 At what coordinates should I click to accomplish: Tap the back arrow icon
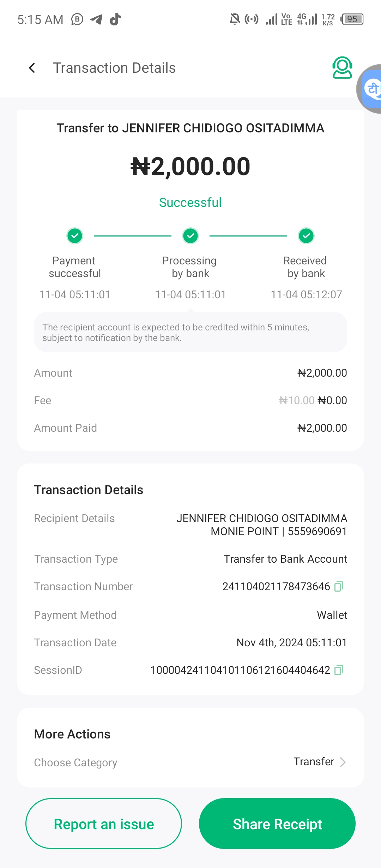tap(32, 68)
